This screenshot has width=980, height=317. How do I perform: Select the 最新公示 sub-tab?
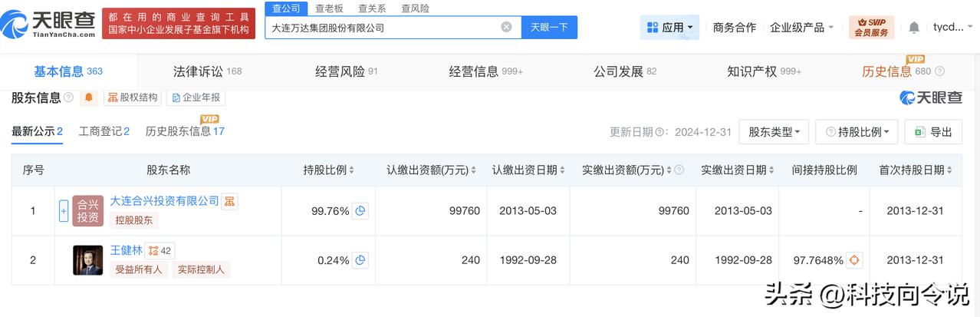[x=37, y=131]
